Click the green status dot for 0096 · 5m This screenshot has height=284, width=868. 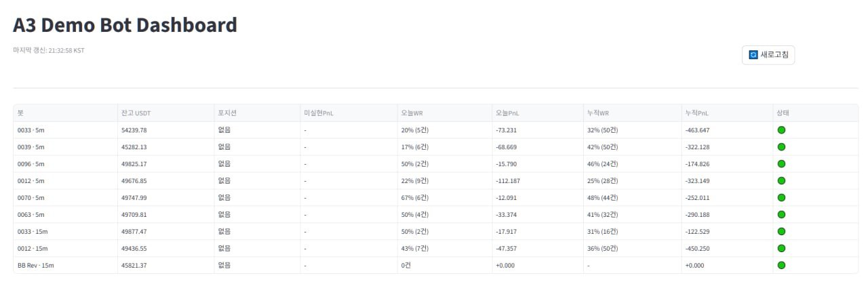tap(781, 163)
